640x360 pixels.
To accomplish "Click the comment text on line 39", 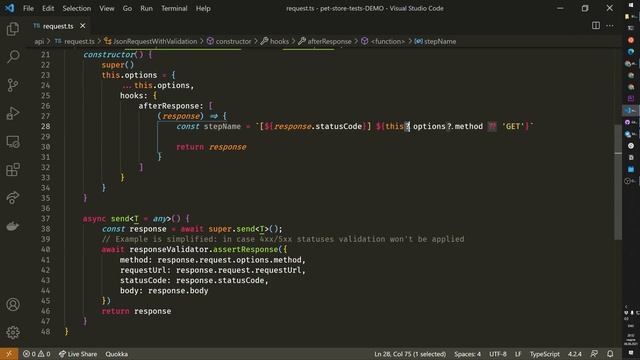I will coord(283,239).
